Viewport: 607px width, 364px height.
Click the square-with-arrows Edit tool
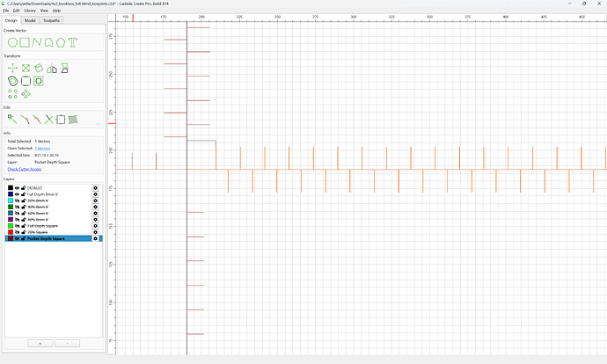61,120
